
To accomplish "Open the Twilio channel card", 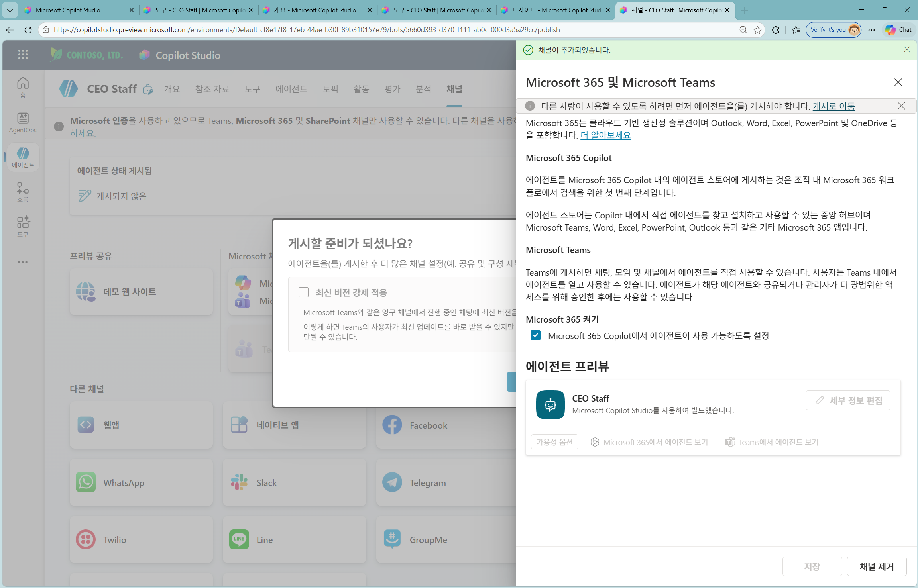I will tap(141, 540).
